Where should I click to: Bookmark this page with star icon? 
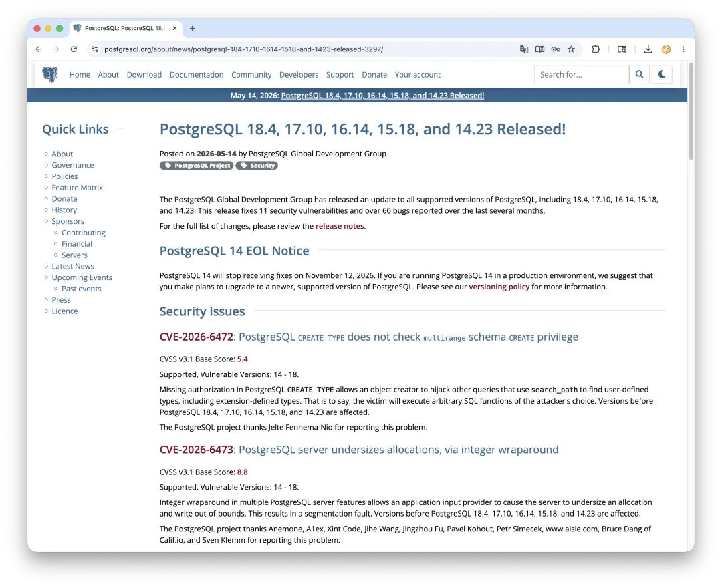(x=571, y=49)
